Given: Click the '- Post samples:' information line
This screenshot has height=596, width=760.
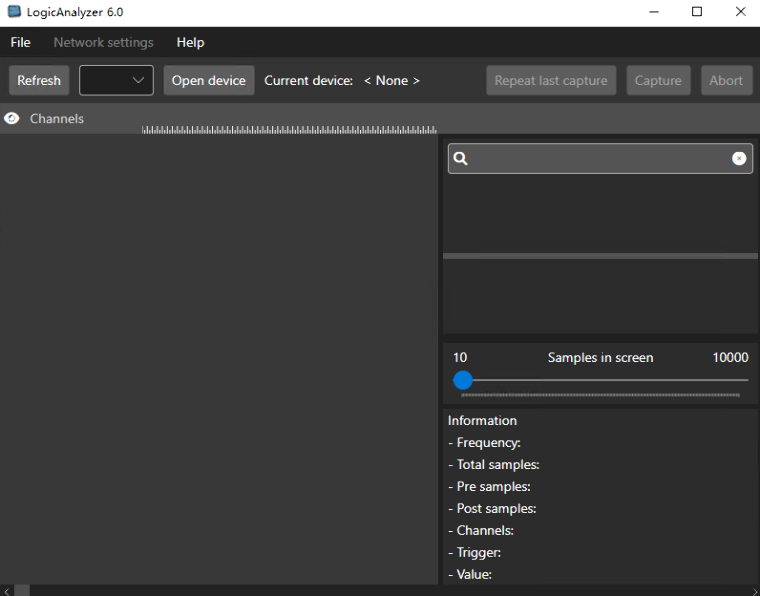Looking at the screenshot, I should 492,508.
